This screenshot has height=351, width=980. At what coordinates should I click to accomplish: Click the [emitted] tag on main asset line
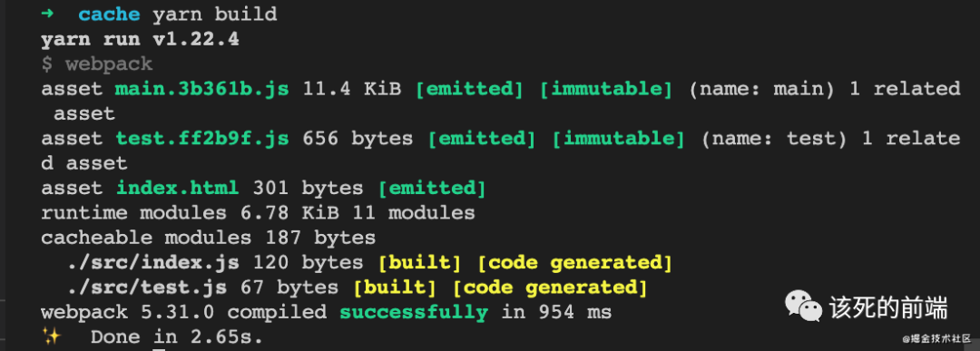(469, 89)
